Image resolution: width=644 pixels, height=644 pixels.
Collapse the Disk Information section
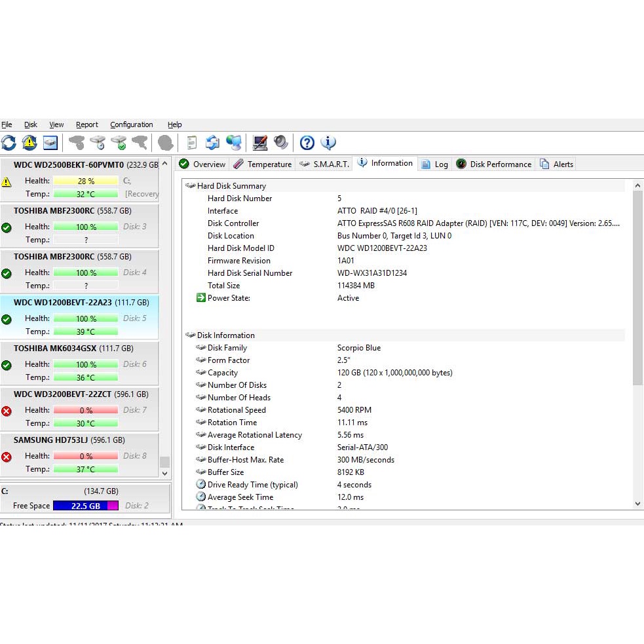click(x=190, y=335)
